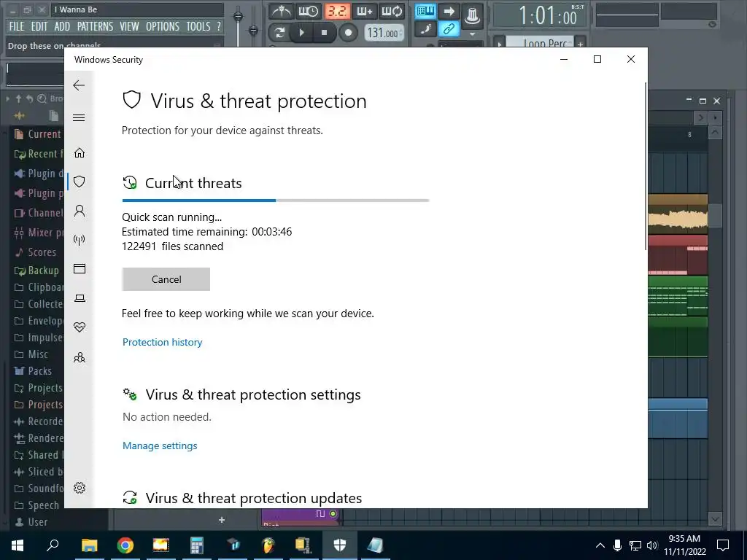Toggle the multilink to controllers chain icon
This screenshot has width=747, height=560.
point(449,29)
